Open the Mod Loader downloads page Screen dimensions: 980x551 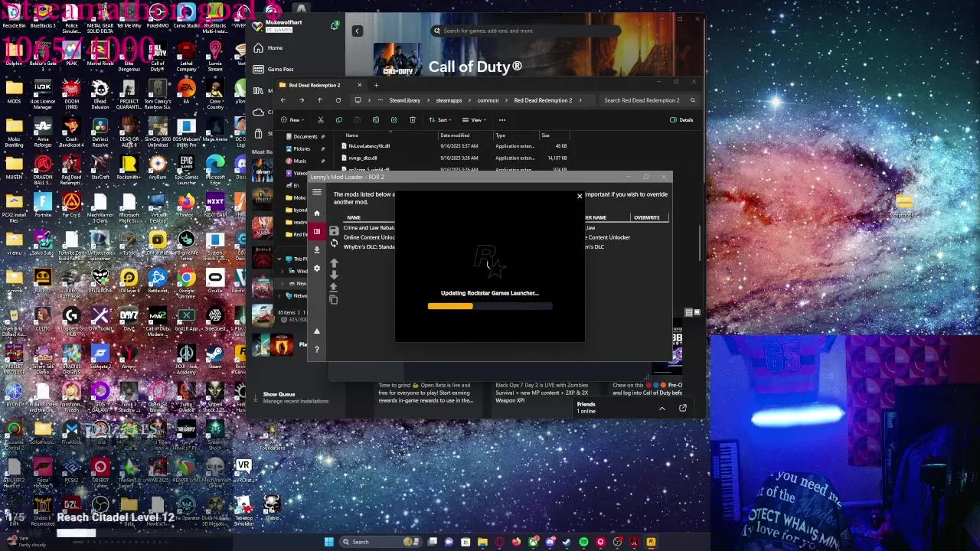pyautogui.click(x=317, y=249)
